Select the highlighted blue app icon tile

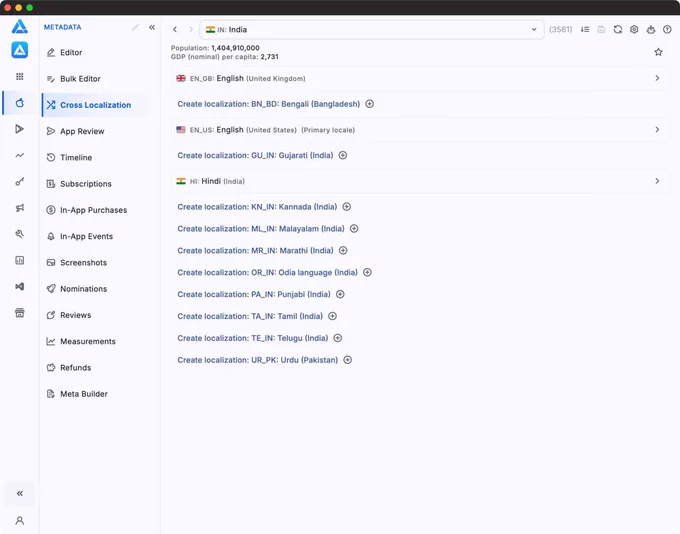pyautogui.click(x=20, y=50)
